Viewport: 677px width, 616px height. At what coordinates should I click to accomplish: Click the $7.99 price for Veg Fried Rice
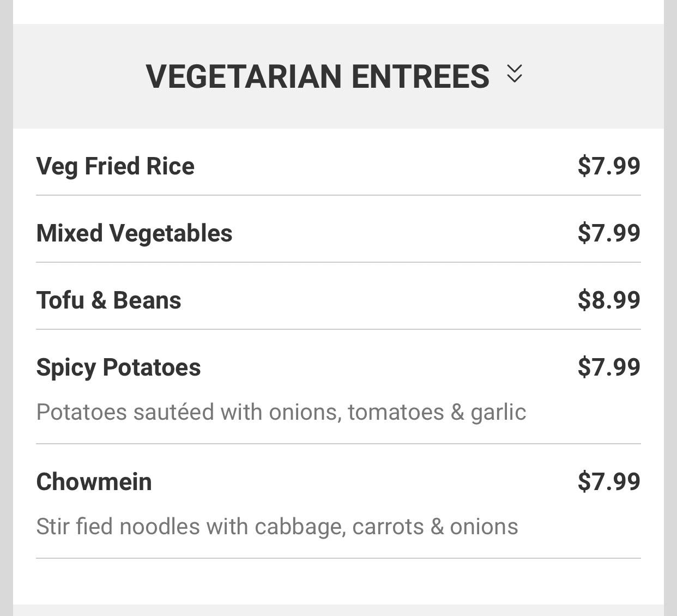[609, 166]
